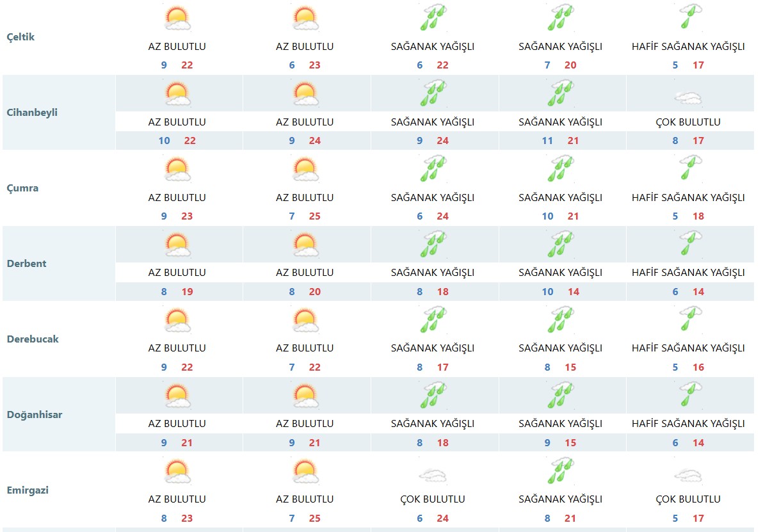Click Emirgazi's shower rain weather icon

point(561,471)
